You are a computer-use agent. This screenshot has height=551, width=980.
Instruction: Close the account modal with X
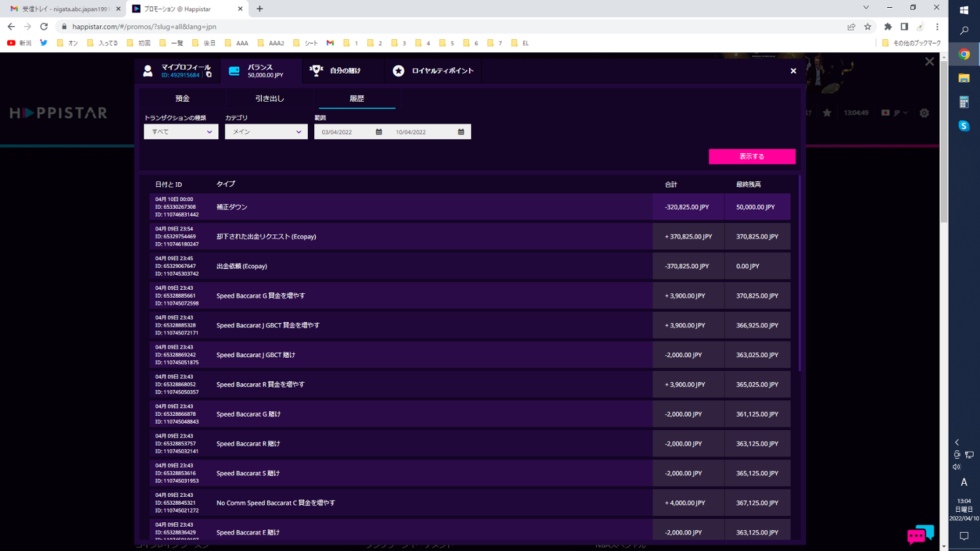click(x=793, y=71)
